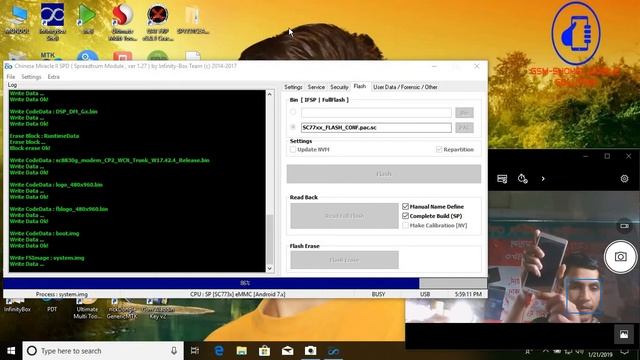Open File Explorer from the taskbar
Viewport: 640px width, 360px height.
[x=242, y=351]
